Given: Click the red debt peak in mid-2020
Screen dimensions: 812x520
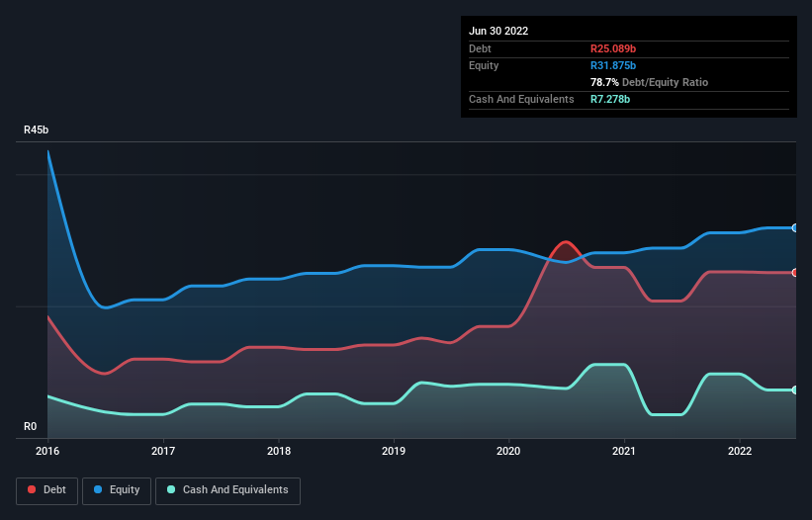Looking at the screenshot, I should pos(566,242).
